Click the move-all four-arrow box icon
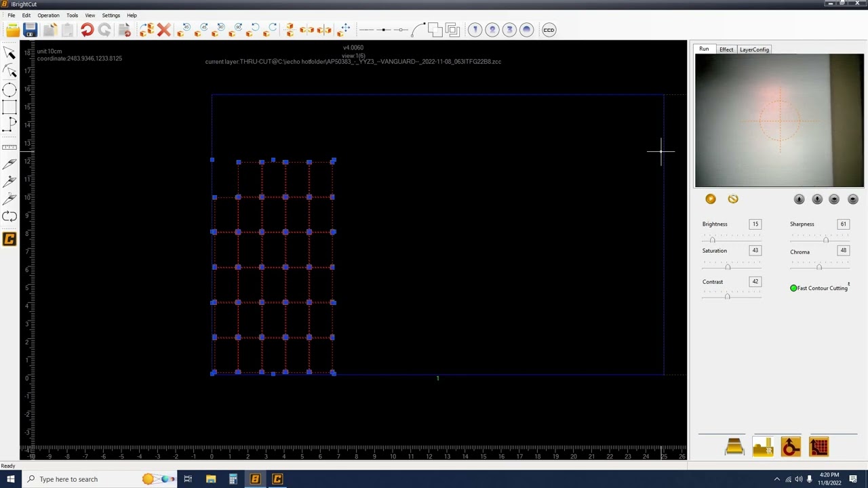This screenshot has width=868, height=488. coord(344,29)
